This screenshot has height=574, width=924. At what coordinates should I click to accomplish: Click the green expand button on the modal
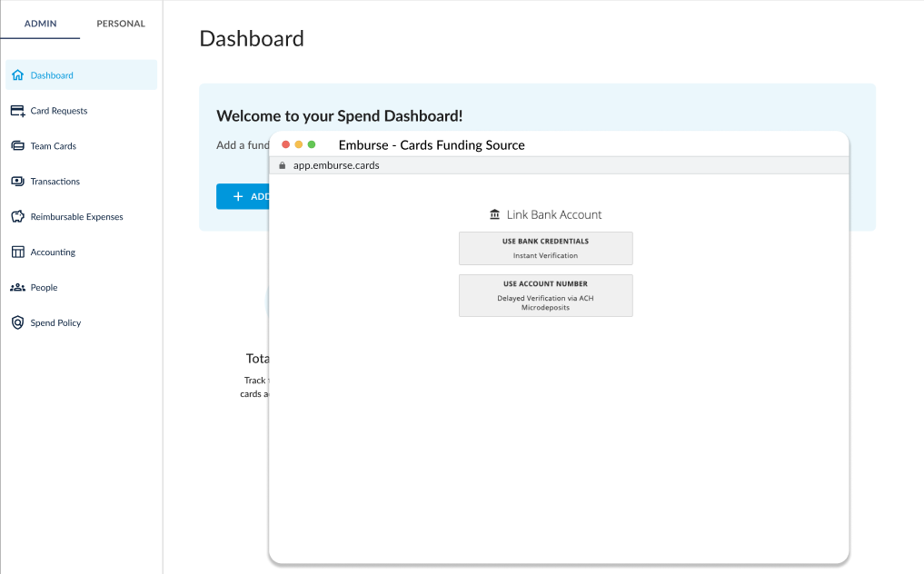coord(312,143)
